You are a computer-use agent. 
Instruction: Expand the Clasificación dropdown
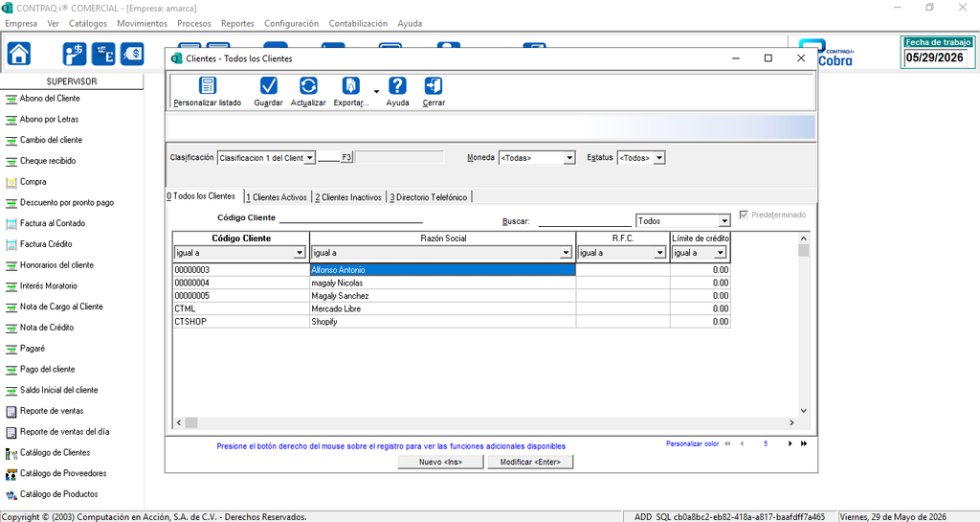309,158
